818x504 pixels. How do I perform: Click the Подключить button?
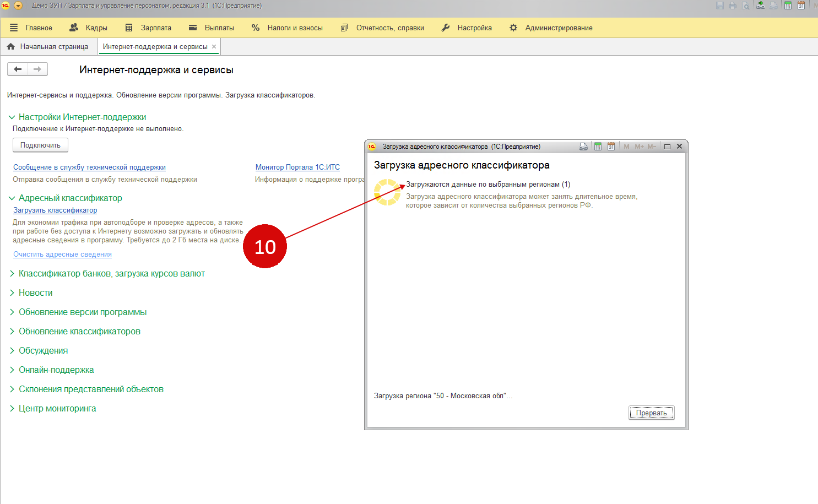pyautogui.click(x=40, y=145)
